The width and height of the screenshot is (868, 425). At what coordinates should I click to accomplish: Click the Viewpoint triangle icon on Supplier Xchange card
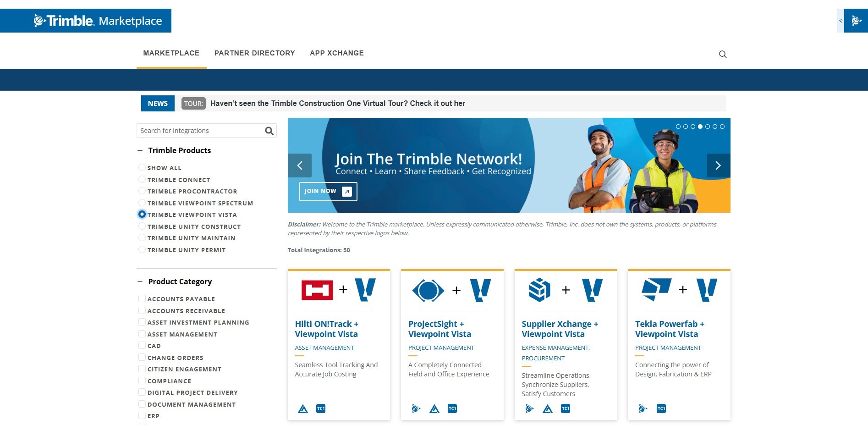[548, 408]
